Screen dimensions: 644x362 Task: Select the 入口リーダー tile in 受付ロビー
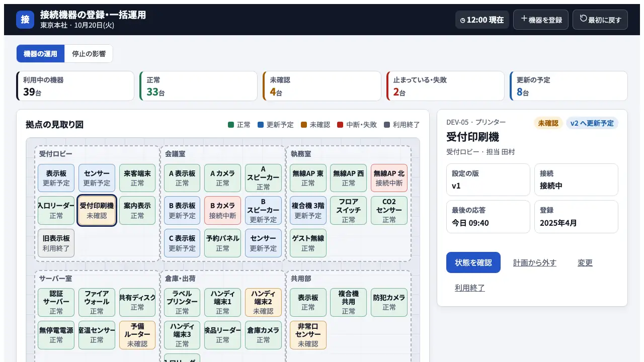pyautogui.click(x=56, y=211)
